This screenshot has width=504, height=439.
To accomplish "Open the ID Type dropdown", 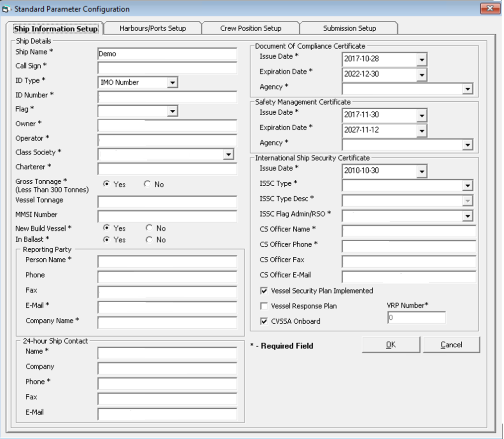I will 172,82.
